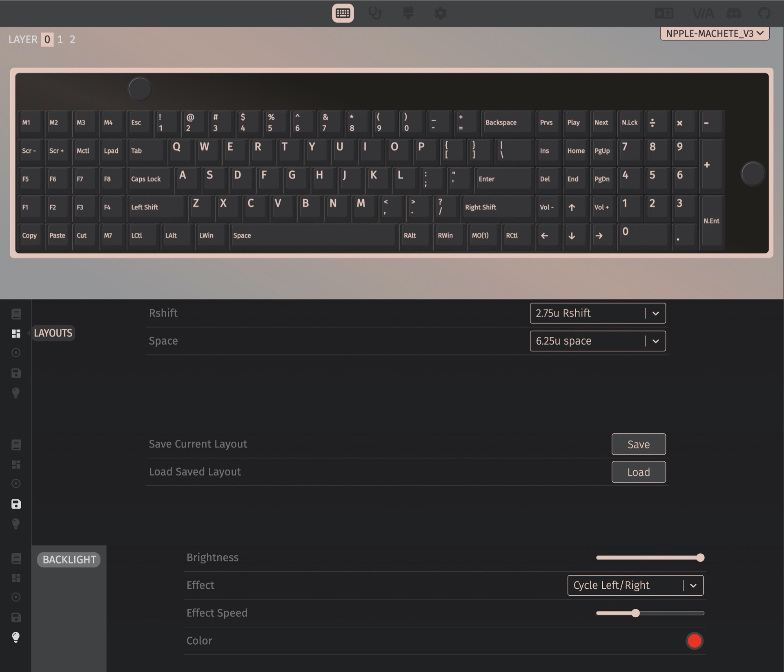This screenshot has width=784, height=672.
Task: Open the Key Tester stethoscope icon
Action: point(375,13)
